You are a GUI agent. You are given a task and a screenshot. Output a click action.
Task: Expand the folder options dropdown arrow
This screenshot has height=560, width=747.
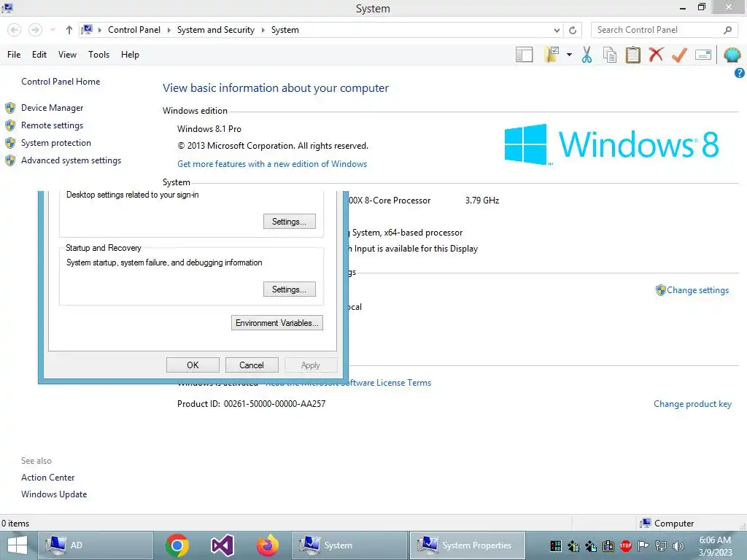(x=569, y=55)
